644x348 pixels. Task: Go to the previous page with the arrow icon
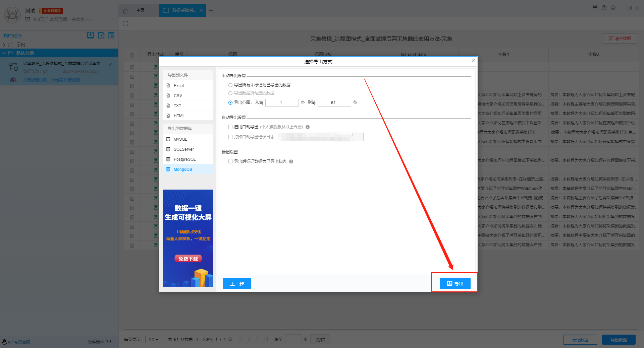tap(249, 339)
